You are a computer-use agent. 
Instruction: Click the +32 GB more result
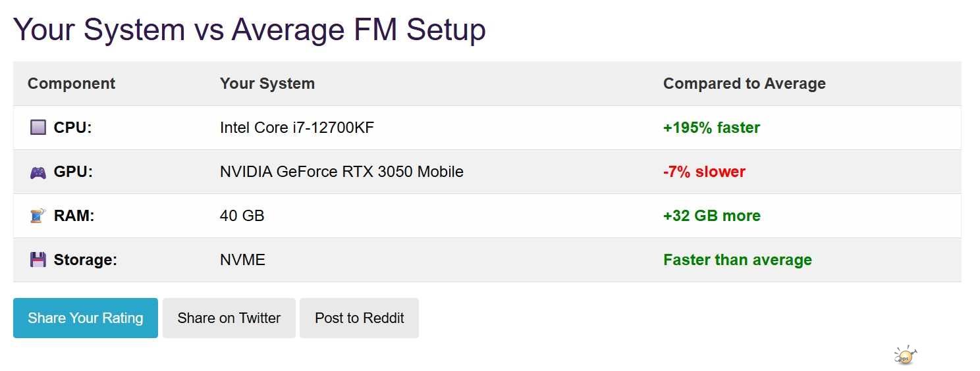[x=711, y=216]
